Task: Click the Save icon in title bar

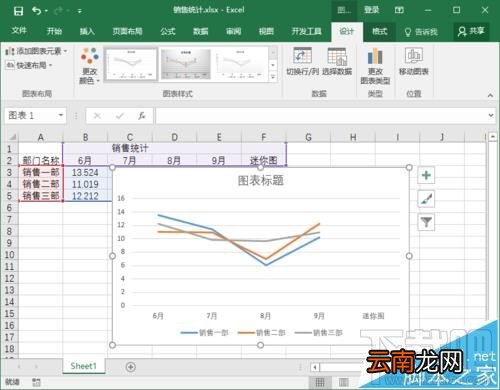Action: 18,11
